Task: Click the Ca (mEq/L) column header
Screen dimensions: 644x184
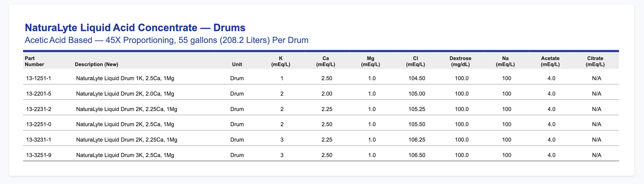Action: pos(325,61)
